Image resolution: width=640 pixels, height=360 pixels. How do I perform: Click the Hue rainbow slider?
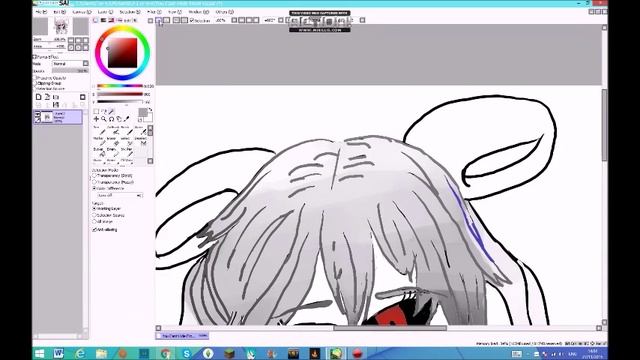click(x=120, y=87)
